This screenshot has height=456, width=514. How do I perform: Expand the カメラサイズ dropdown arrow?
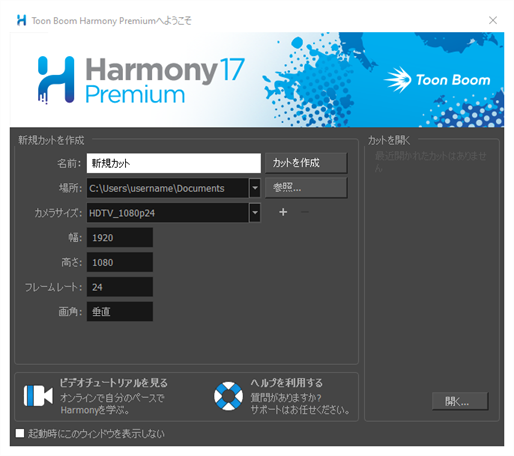click(255, 213)
